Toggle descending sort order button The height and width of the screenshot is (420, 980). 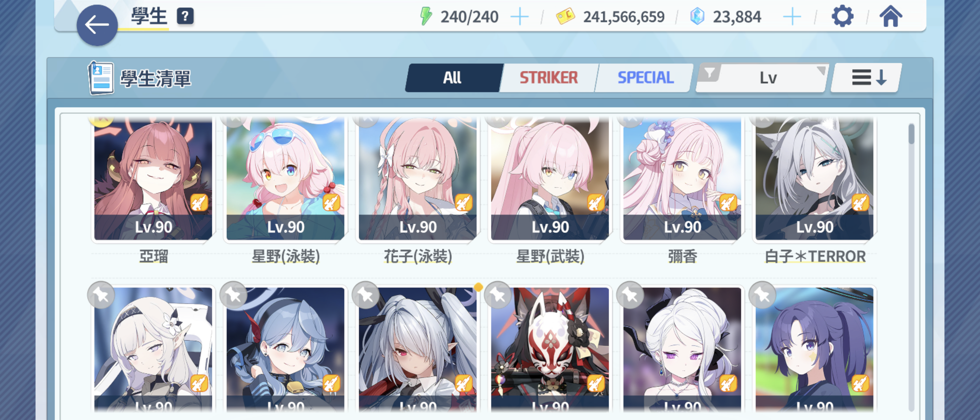pyautogui.click(x=866, y=78)
